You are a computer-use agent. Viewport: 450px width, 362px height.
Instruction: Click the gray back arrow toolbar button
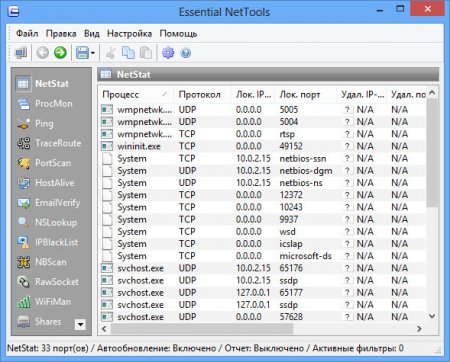pyautogui.click(x=43, y=53)
